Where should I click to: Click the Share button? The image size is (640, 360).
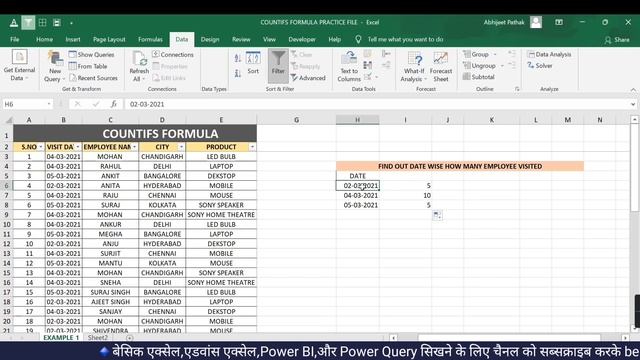point(617,40)
